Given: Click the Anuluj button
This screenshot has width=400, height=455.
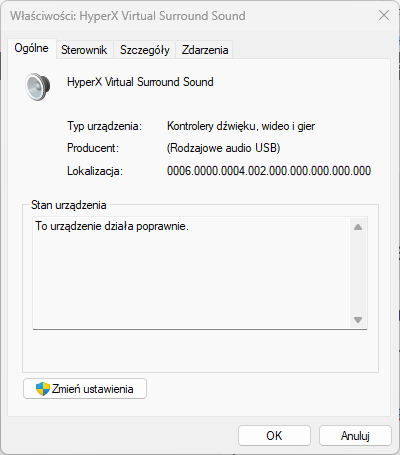Looking at the screenshot, I should tap(355, 436).
